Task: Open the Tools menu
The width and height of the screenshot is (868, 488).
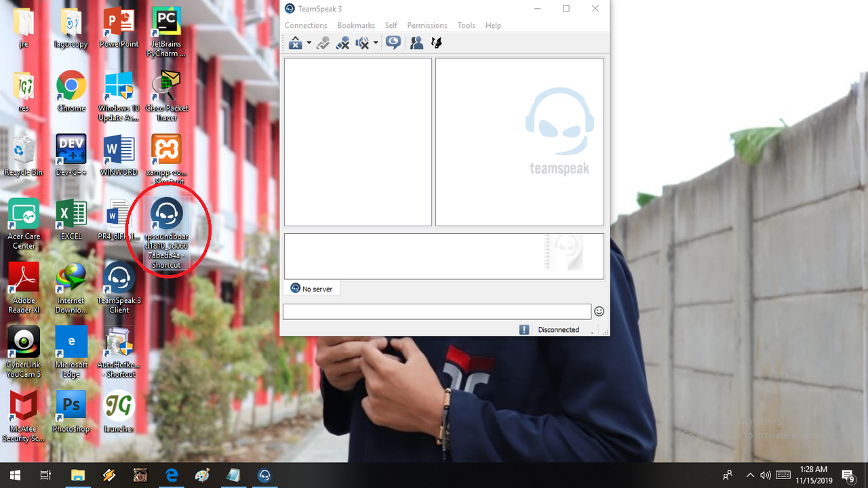Action: pos(467,25)
